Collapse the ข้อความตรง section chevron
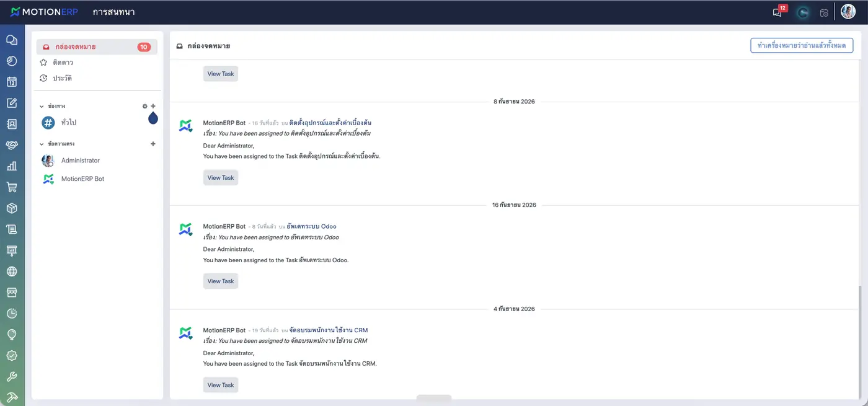Viewport: 868px width, 406px height. pyautogui.click(x=42, y=144)
